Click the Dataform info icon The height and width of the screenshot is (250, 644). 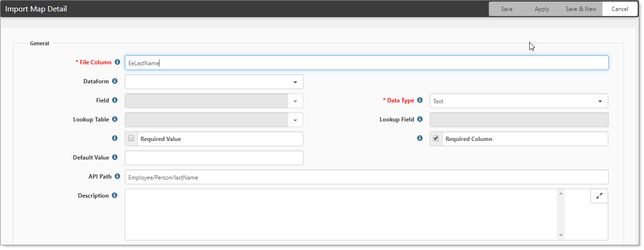[x=114, y=81]
